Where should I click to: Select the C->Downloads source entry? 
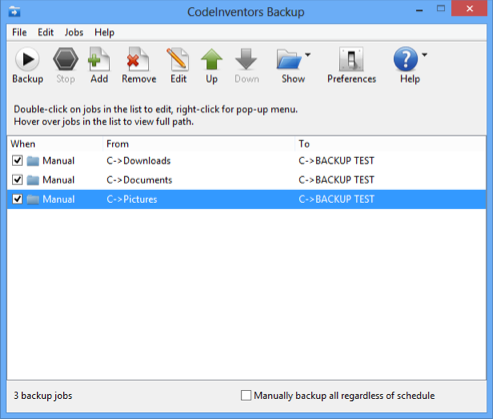point(139,161)
